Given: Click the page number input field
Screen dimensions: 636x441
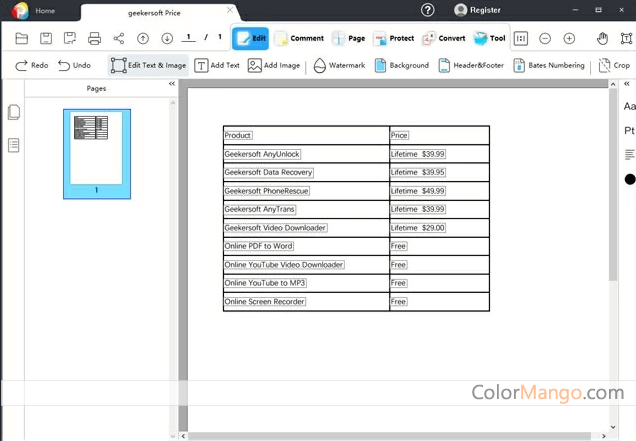Looking at the screenshot, I should pyautogui.click(x=188, y=37).
